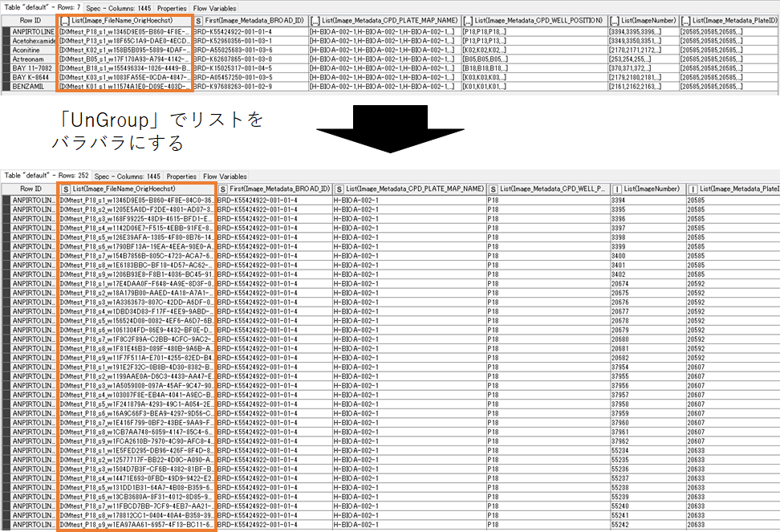Click plate ID 20633 in row with image number 55238
This screenshot has width=780, height=532.
click(x=732, y=488)
